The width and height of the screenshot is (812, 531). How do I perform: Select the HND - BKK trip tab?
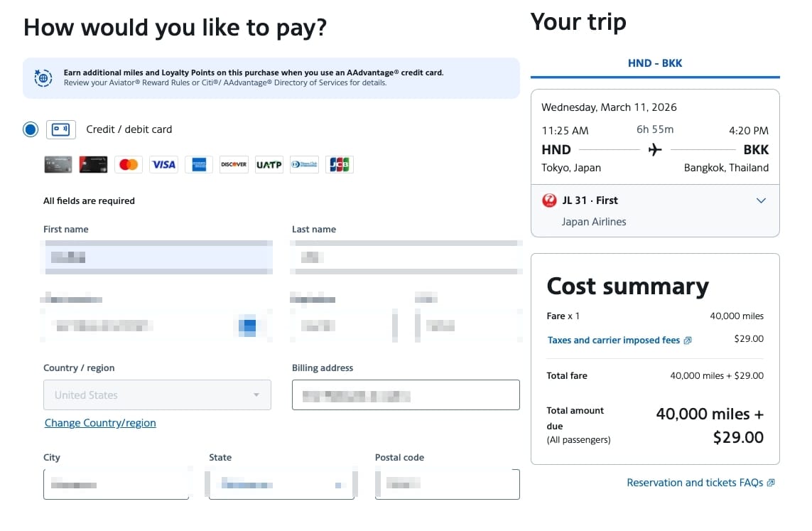[655, 63]
